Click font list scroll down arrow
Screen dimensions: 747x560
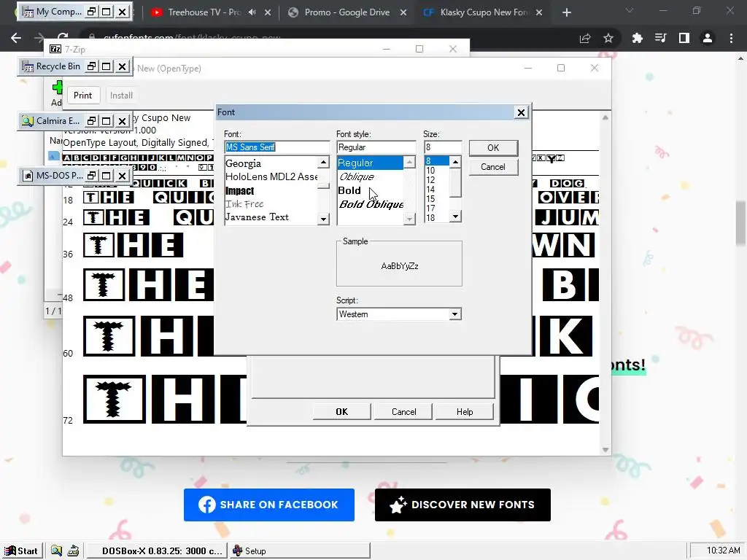tap(323, 219)
